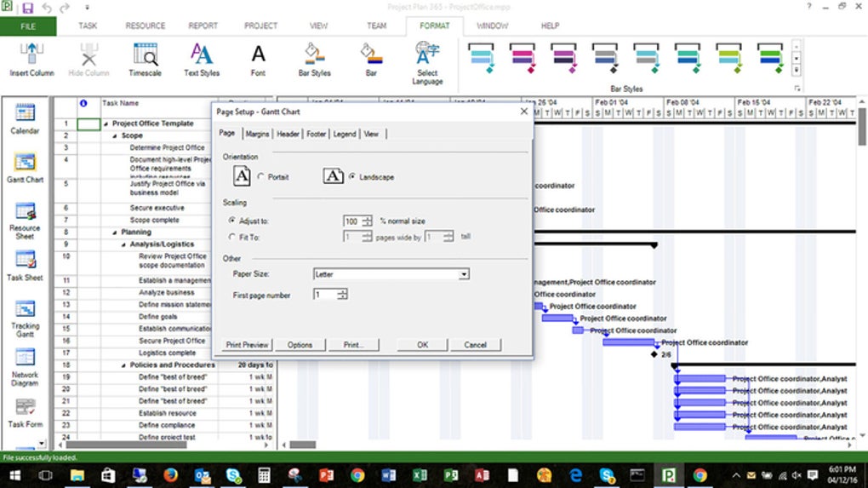Click the Adjust to percentage field
The image size is (868, 488).
[x=352, y=221]
